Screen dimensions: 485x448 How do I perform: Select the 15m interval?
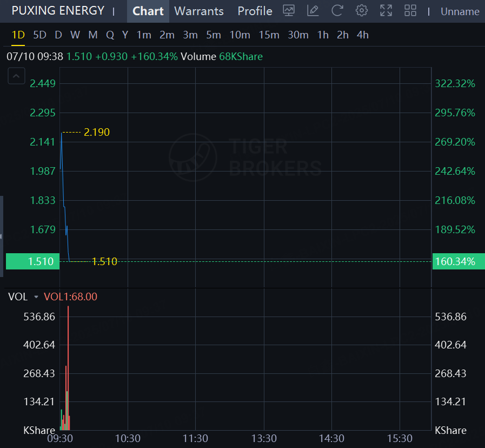pos(269,35)
